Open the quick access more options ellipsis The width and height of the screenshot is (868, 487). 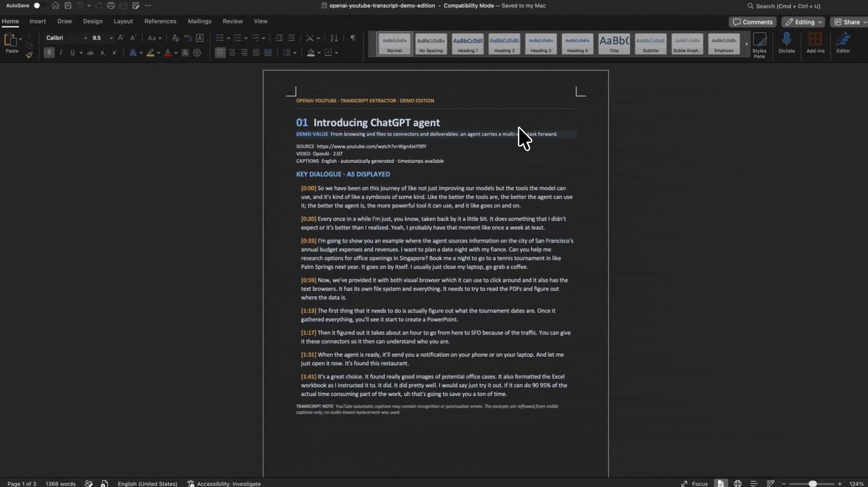(x=148, y=5)
